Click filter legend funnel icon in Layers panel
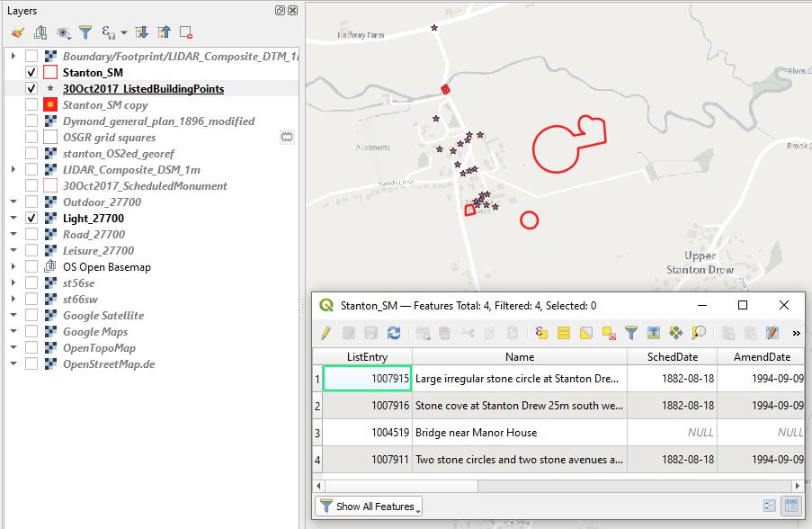 (x=85, y=32)
